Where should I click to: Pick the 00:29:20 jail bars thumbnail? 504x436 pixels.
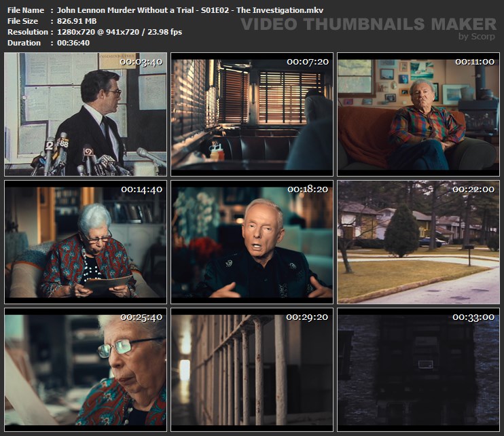click(x=252, y=369)
